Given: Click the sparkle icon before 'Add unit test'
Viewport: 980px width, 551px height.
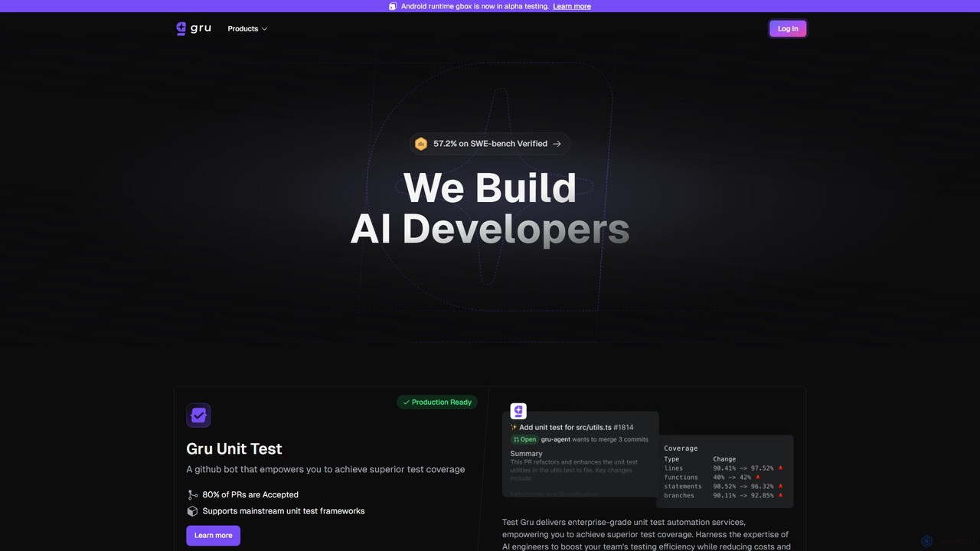Looking at the screenshot, I should coord(514,428).
